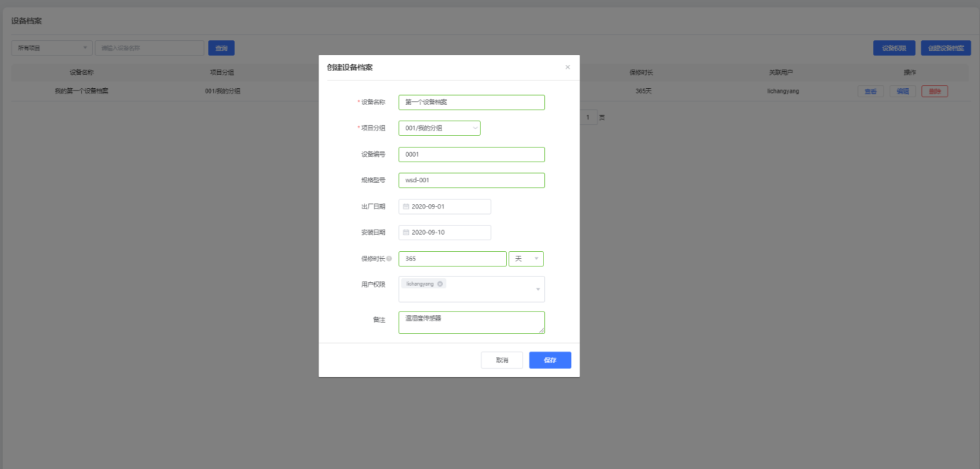The image size is (980, 469).
Task: Click the 规格型号 field containing wsd-001
Action: pyautogui.click(x=471, y=181)
